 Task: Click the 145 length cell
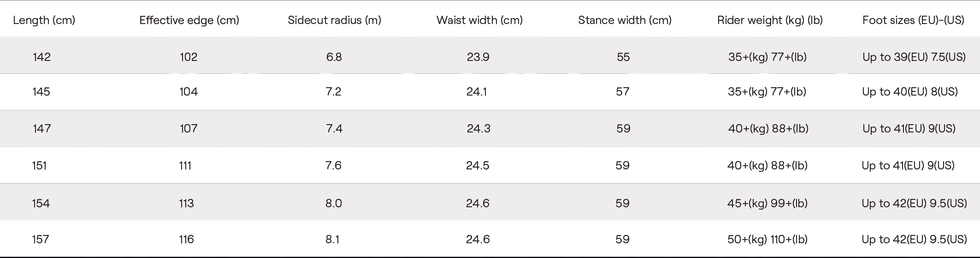(x=41, y=91)
